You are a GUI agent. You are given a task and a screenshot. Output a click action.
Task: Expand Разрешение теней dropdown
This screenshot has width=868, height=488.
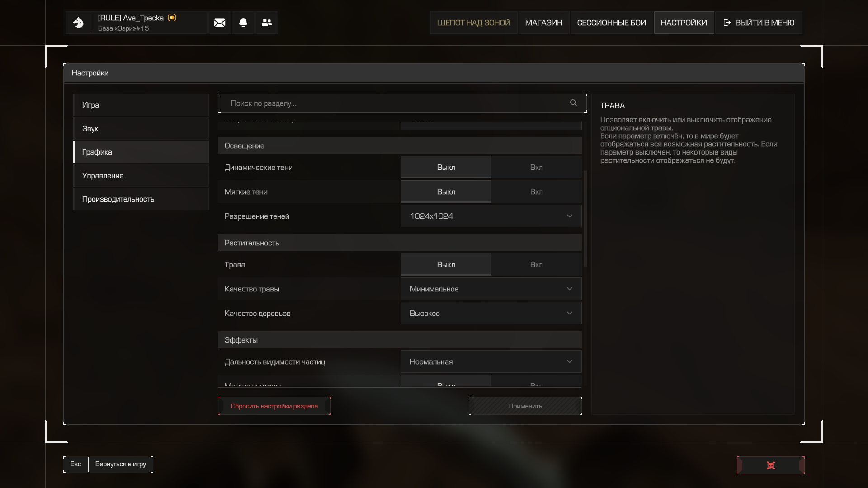coord(491,216)
